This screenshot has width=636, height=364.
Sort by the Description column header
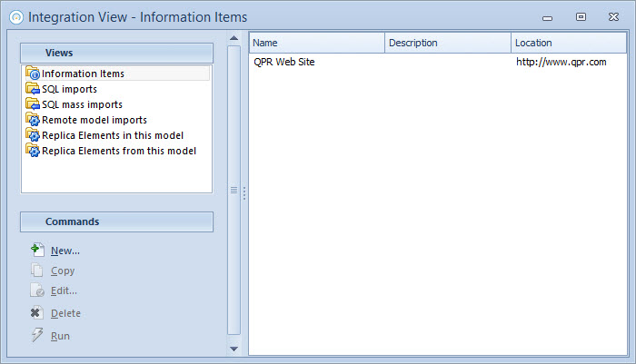point(448,43)
